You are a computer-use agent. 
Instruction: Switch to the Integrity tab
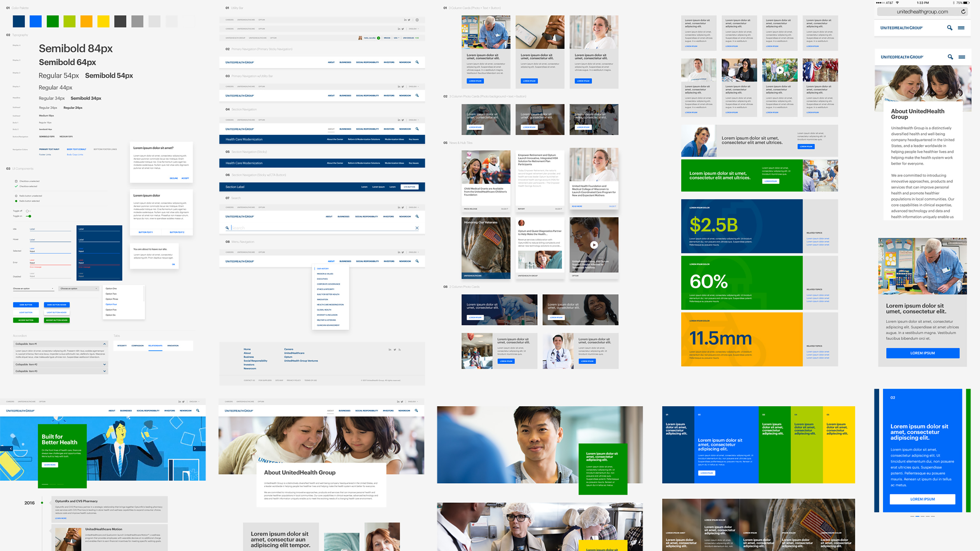pos(122,346)
